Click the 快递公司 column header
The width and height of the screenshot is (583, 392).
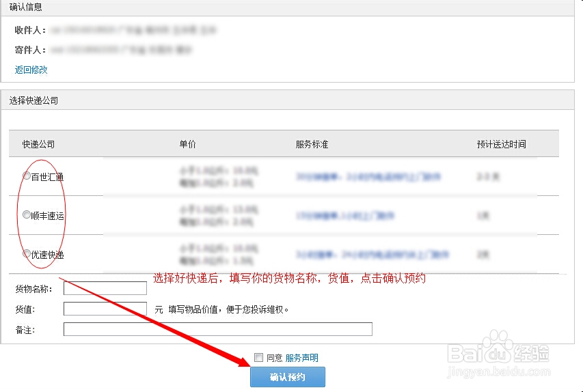click(x=39, y=144)
